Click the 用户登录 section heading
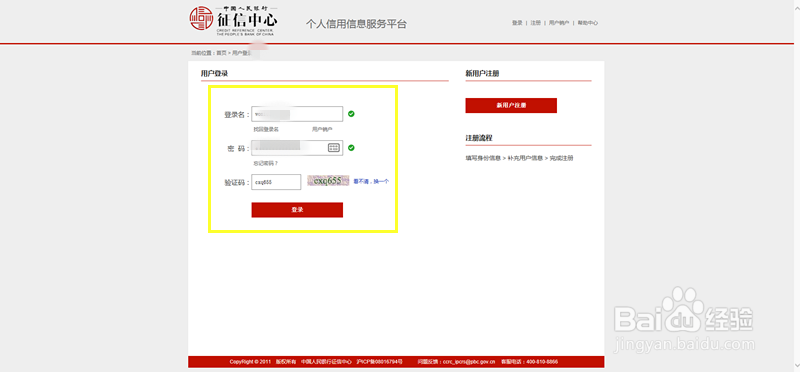Image resolution: width=800 pixels, height=372 pixels. 214,73
